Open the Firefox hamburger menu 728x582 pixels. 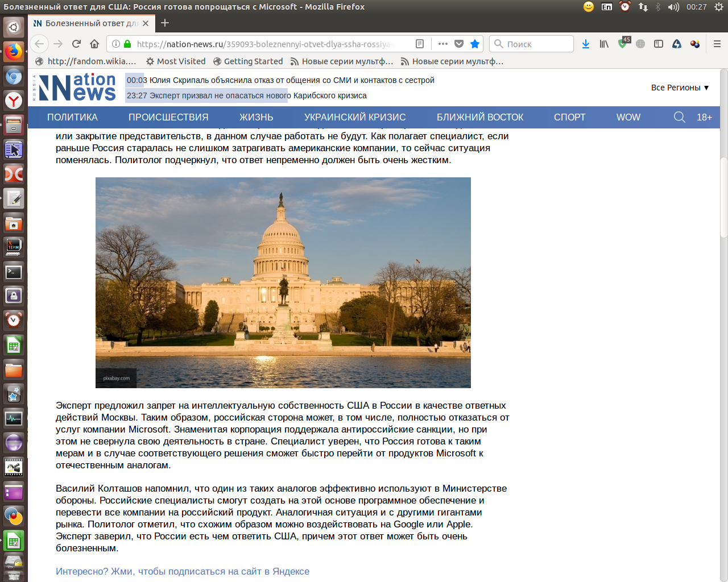pyautogui.click(x=717, y=44)
